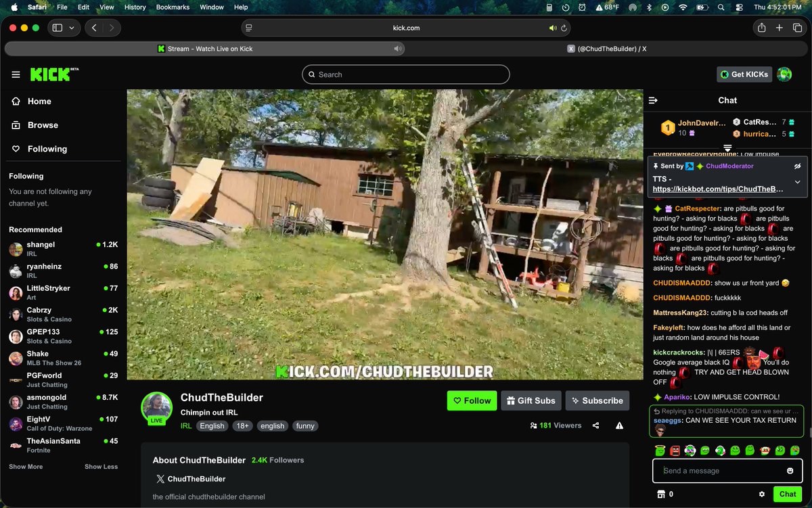Open the emoji picker in message box
This screenshot has height=508, width=812.
[790, 471]
